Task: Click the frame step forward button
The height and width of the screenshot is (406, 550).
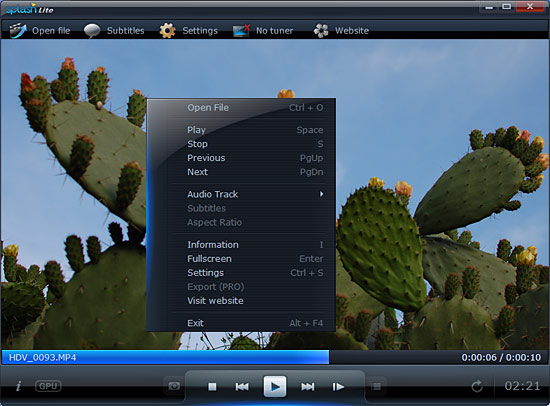Action: point(338,387)
